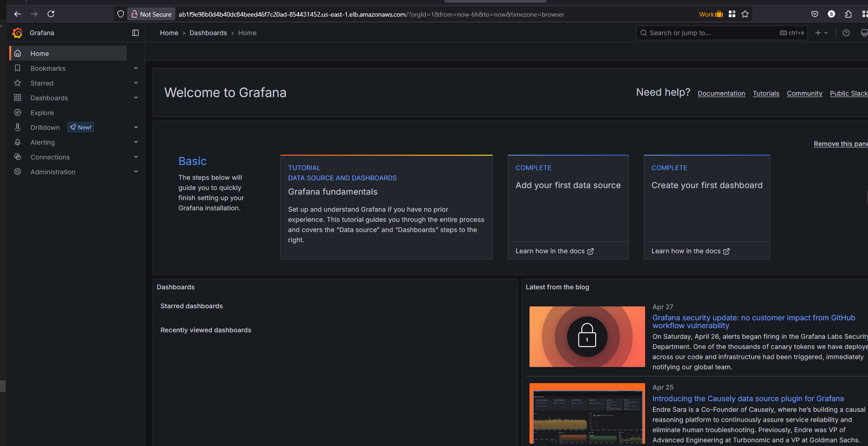Click the browser forward arrow
This screenshot has height=446, width=868.
34,14
